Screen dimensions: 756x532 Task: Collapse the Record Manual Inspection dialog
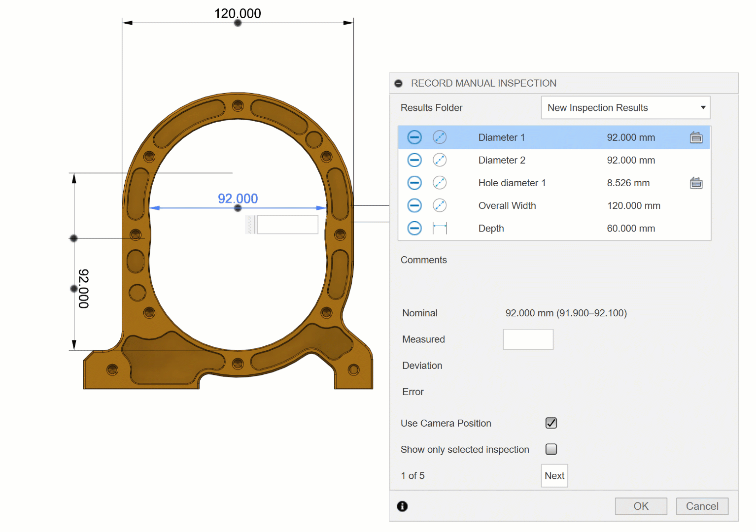click(399, 84)
